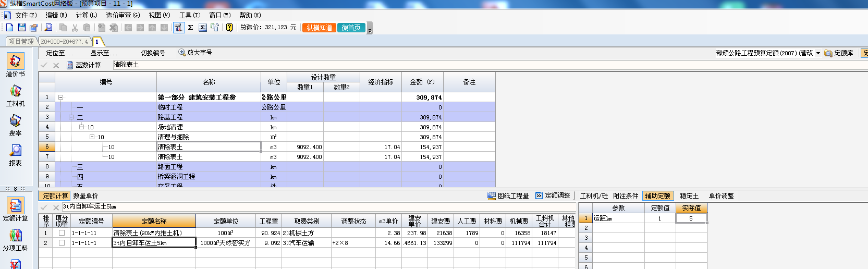Open the 文件 menu

(26, 15)
